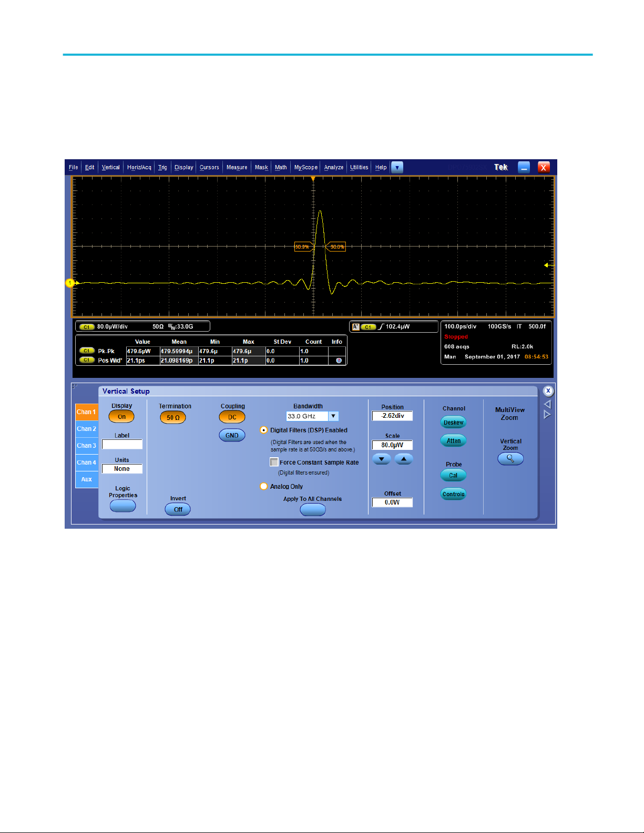
Task: Click the Probe Cal button
Action: (453, 476)
